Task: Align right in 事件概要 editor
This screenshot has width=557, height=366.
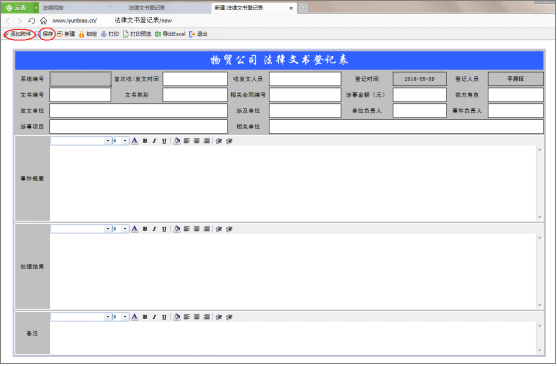Action: click(x=206, y=141)
